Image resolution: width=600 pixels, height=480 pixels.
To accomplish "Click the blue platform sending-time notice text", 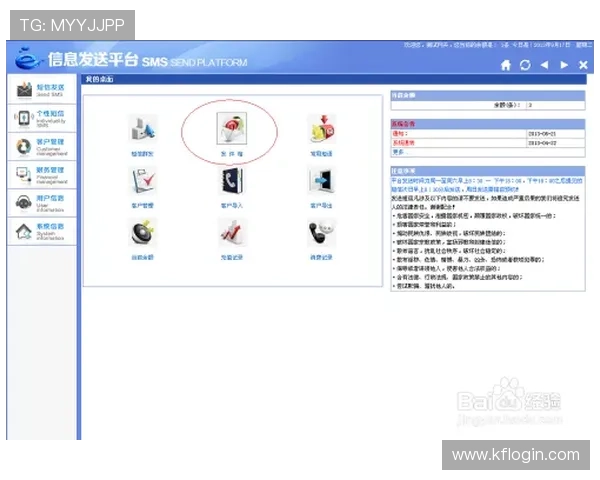I will point(487,185).
